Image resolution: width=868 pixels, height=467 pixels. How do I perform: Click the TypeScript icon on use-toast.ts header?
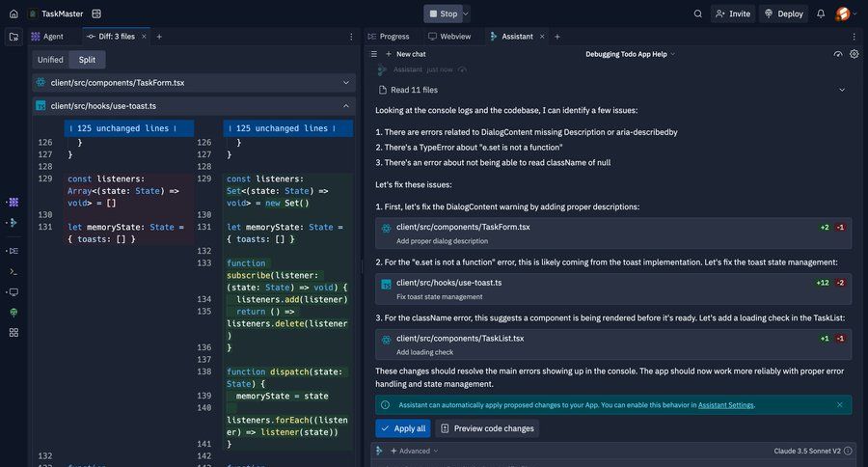41,106
